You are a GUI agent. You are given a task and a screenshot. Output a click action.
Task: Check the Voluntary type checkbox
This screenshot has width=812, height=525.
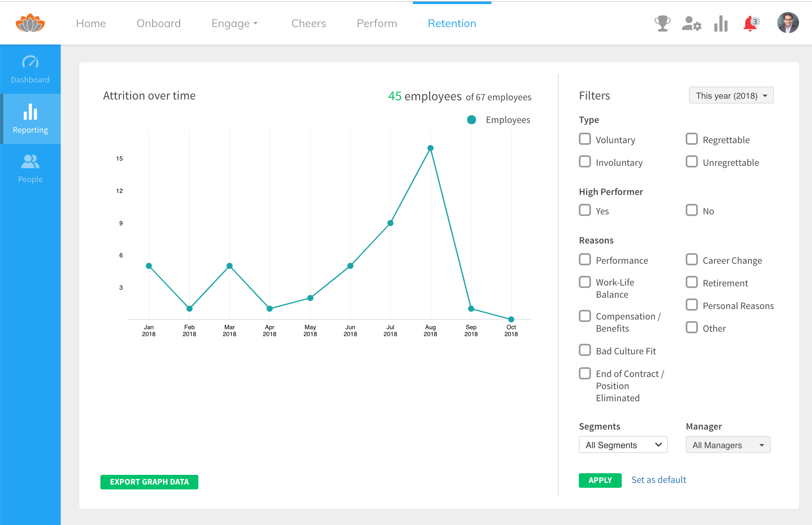[x=585, y=139]
